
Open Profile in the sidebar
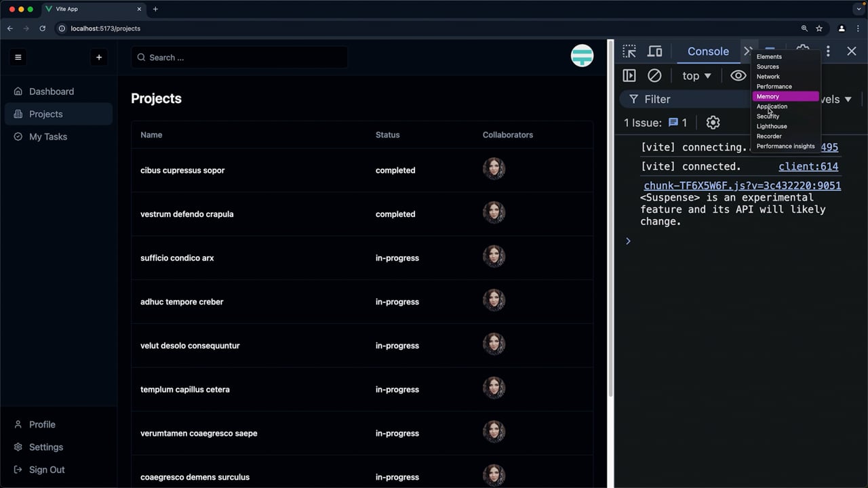[58, 424]
